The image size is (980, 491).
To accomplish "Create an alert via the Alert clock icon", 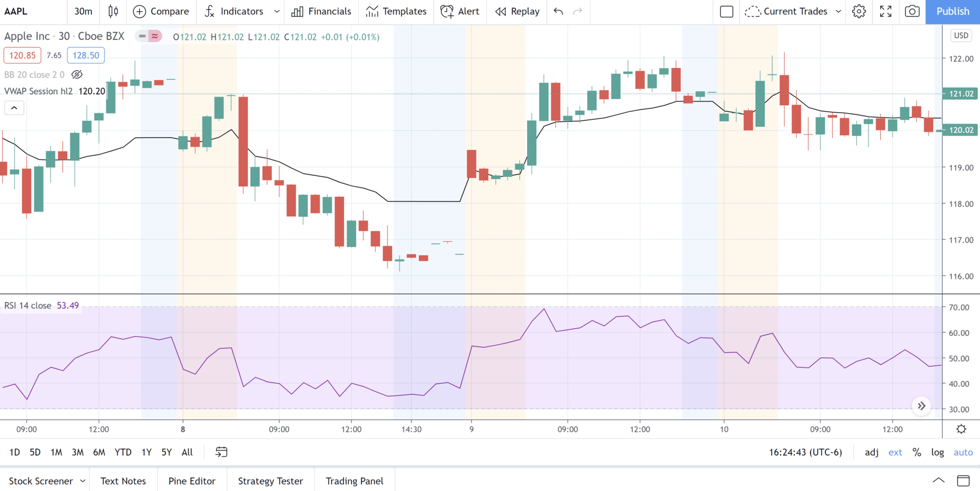I will [446, 11].
